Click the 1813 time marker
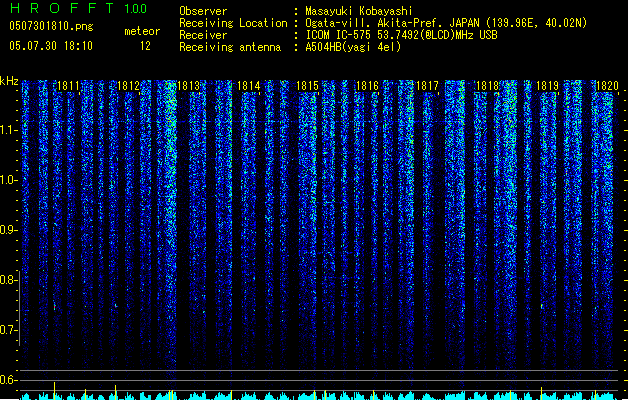The width and height of the screenshot is (629, 400). [188, 86]
